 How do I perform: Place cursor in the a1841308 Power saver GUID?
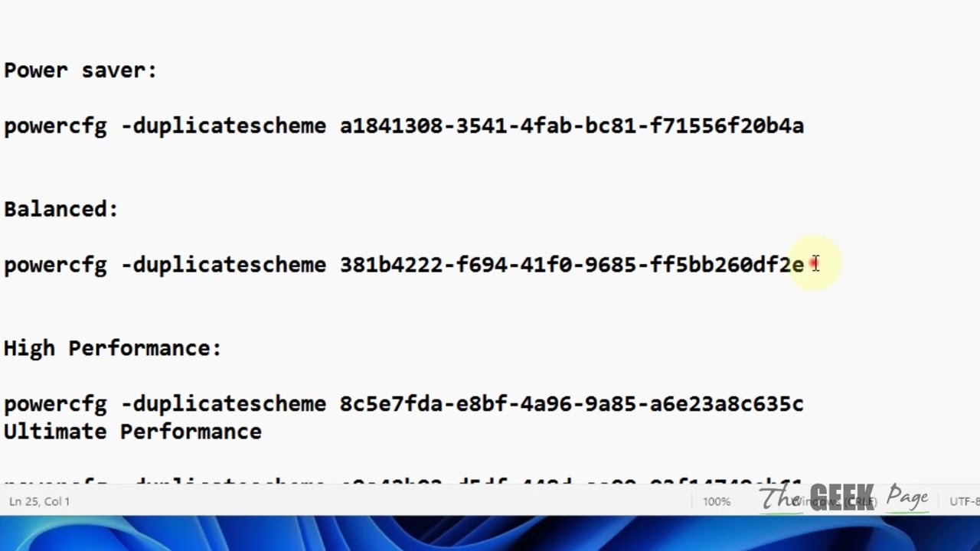572,126
